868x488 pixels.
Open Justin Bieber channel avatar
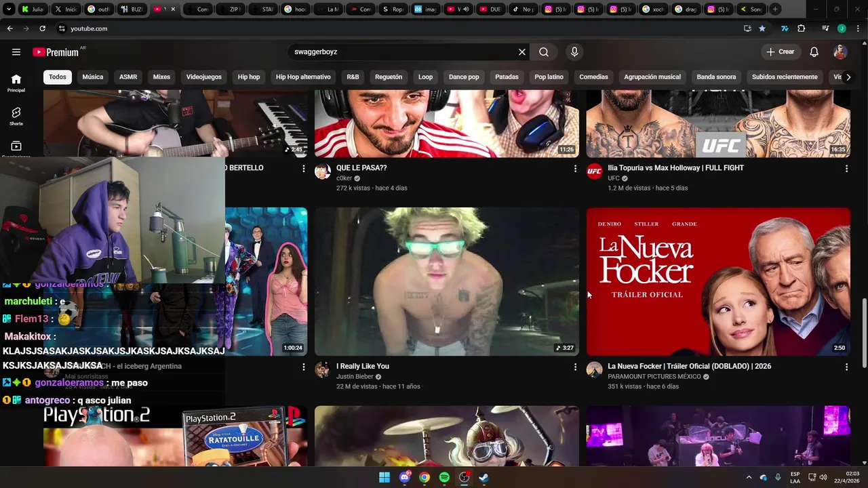point(323,370)
